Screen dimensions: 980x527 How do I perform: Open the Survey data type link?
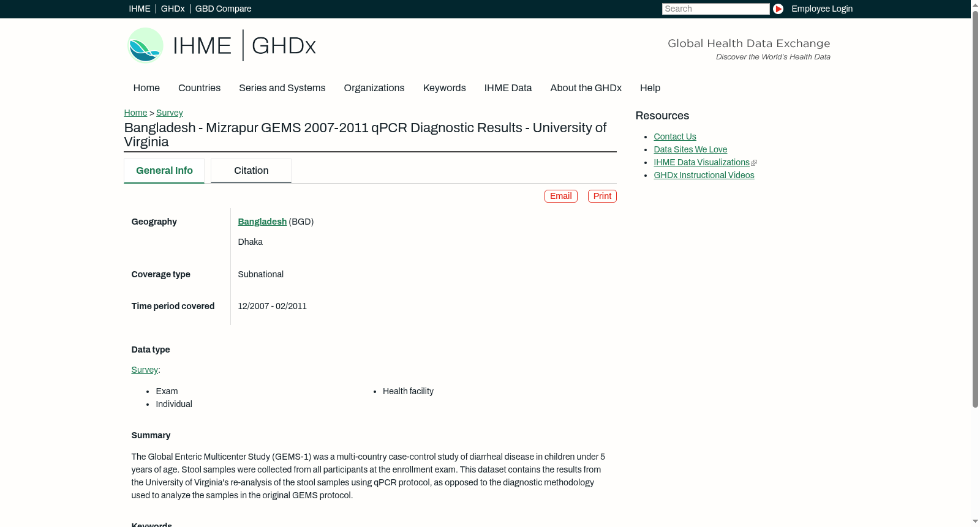[x=145, y=370]
